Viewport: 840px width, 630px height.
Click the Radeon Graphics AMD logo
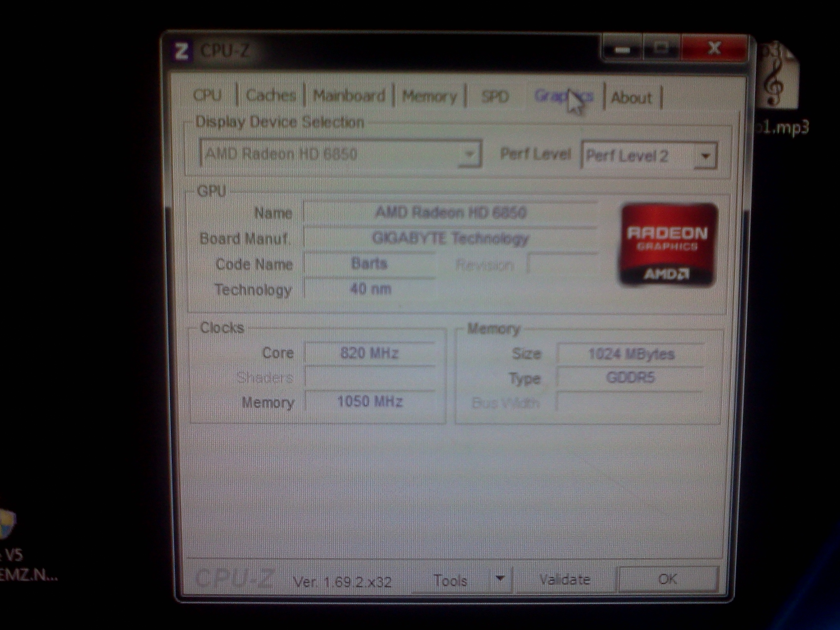click(x=668, y=244)
